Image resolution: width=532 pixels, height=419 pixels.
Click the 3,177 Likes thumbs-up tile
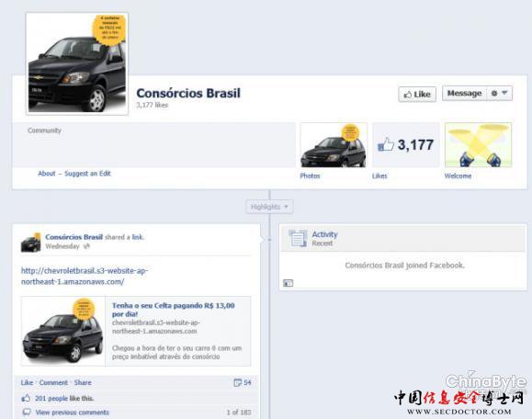pyautogui.click(x=406, y=145)
